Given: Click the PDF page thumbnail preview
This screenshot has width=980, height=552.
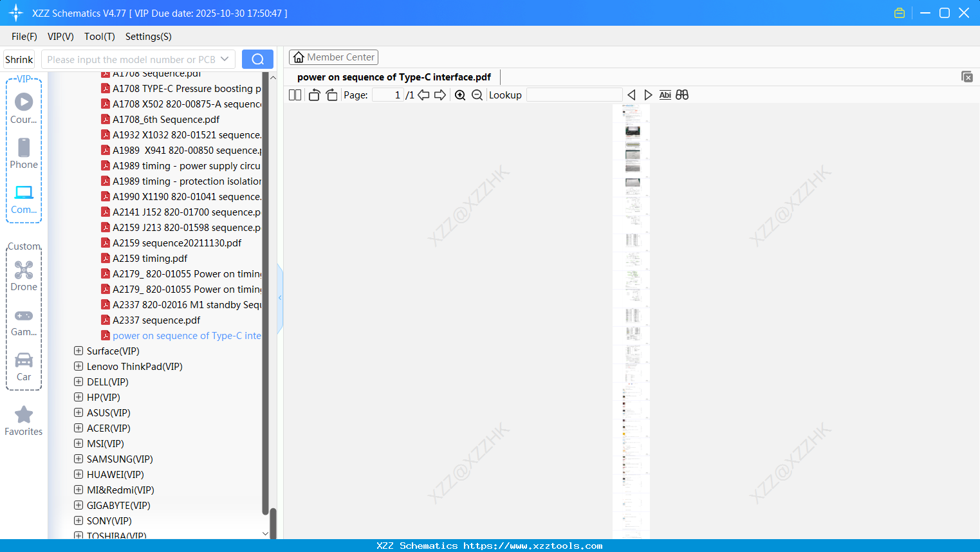Looking at the screenshot, I should (632, 320).
